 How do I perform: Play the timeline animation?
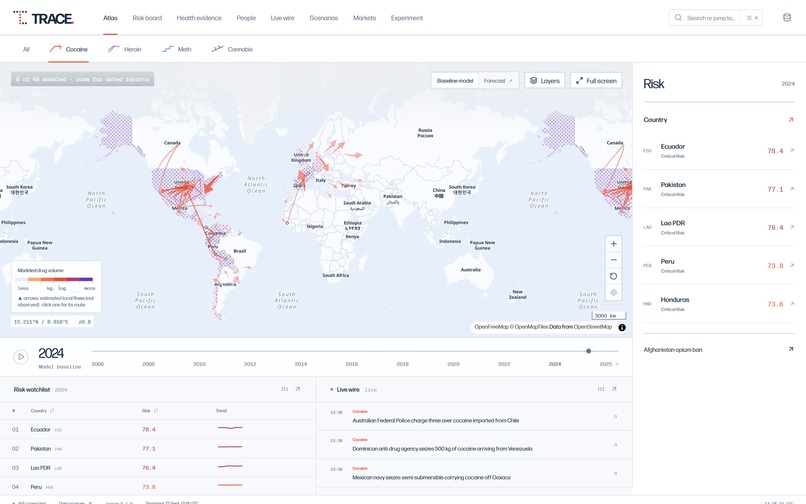click(21, 356)
